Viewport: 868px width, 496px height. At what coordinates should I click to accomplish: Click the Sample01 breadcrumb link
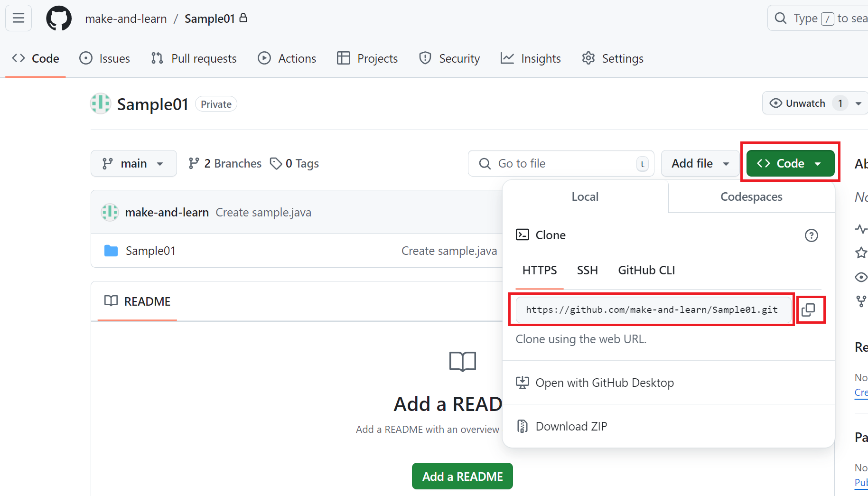point(210,19)
